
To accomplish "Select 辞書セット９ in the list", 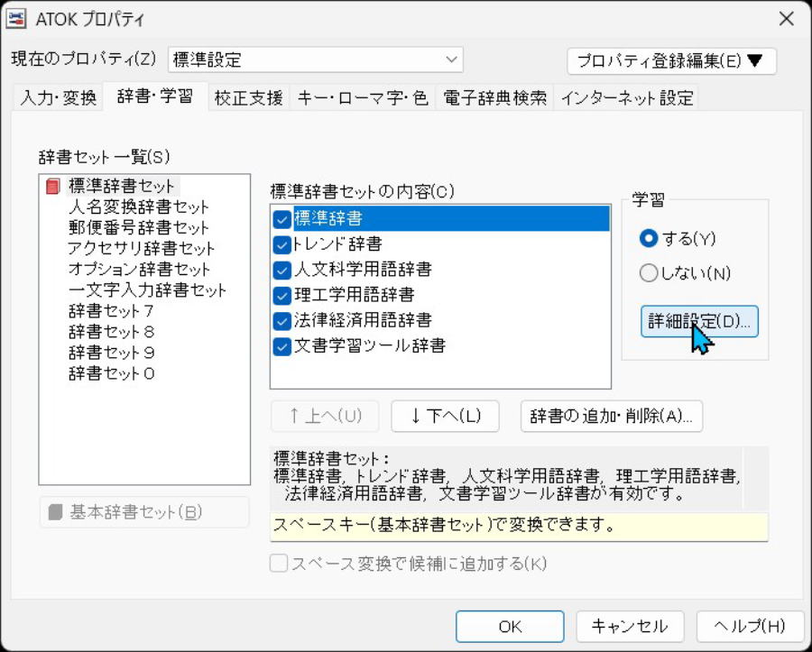I will pos(111,353).
